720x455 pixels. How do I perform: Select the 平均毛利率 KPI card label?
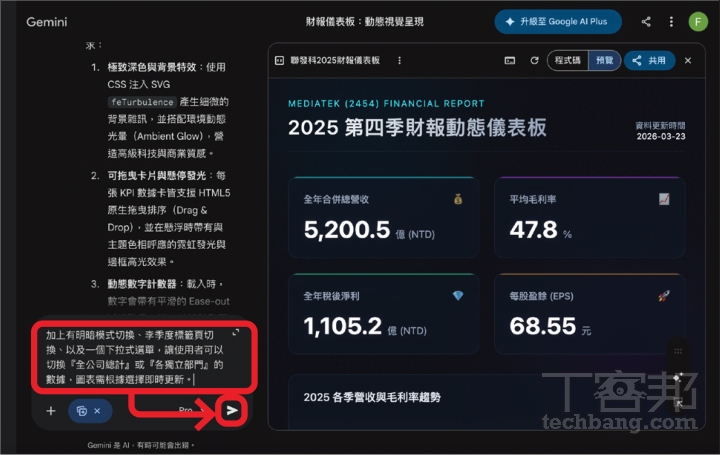coord(533,199)
